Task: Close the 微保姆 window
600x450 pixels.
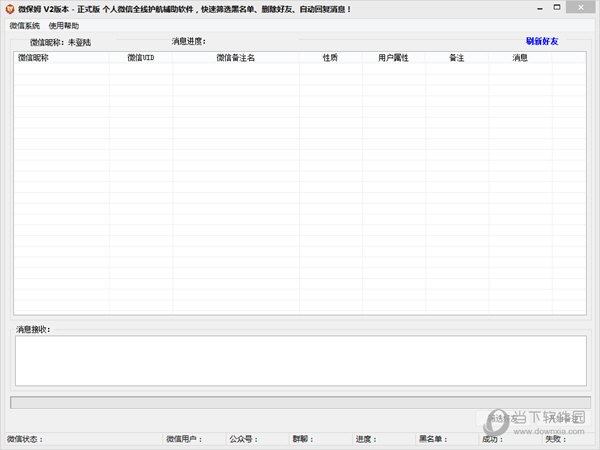Action: [x=580, y=7]
